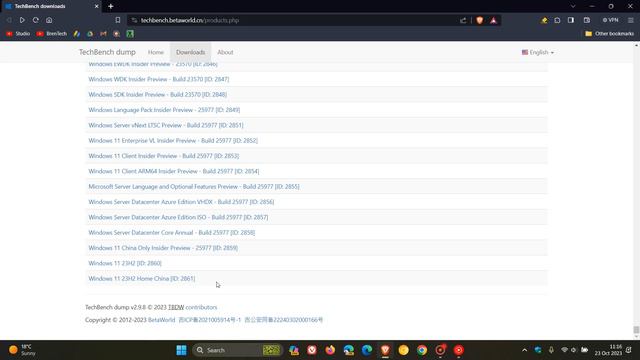Open Brave Rewards triangle icon
The image size is (640, 360).
click(x=493, y=20)
